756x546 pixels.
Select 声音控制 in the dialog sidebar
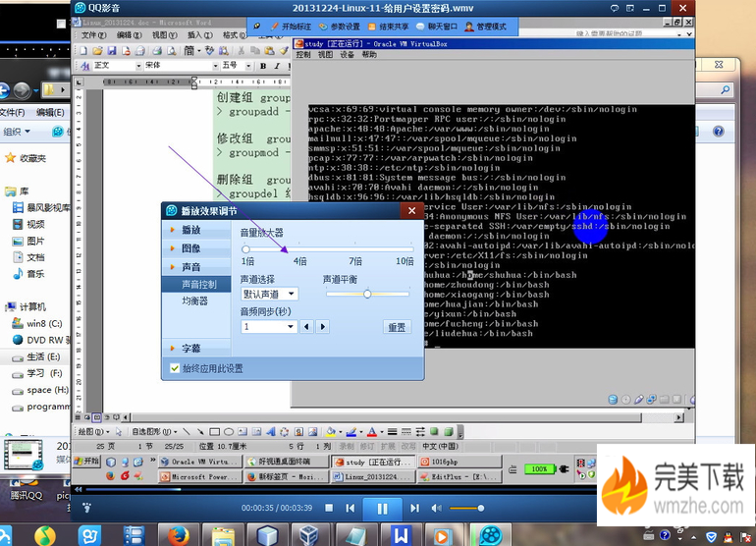[196, 285]
